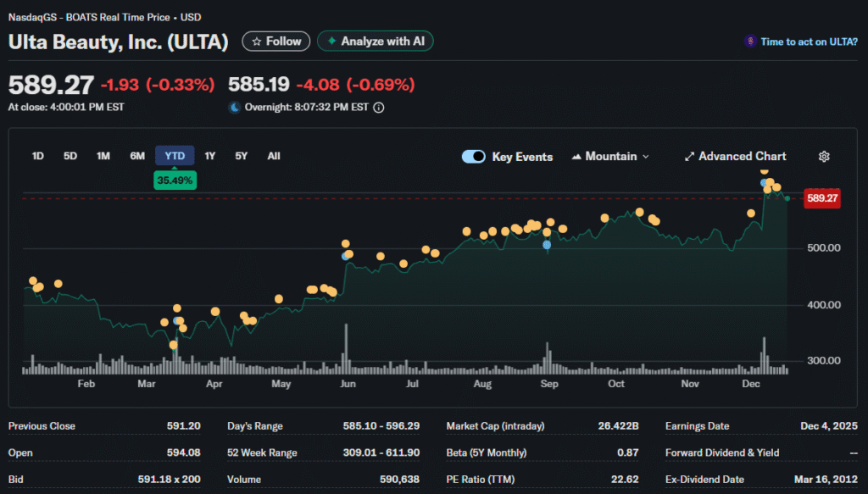Show the All time range
The width and height of the screenshot is (868, 494).
click(x=274, y=156)
